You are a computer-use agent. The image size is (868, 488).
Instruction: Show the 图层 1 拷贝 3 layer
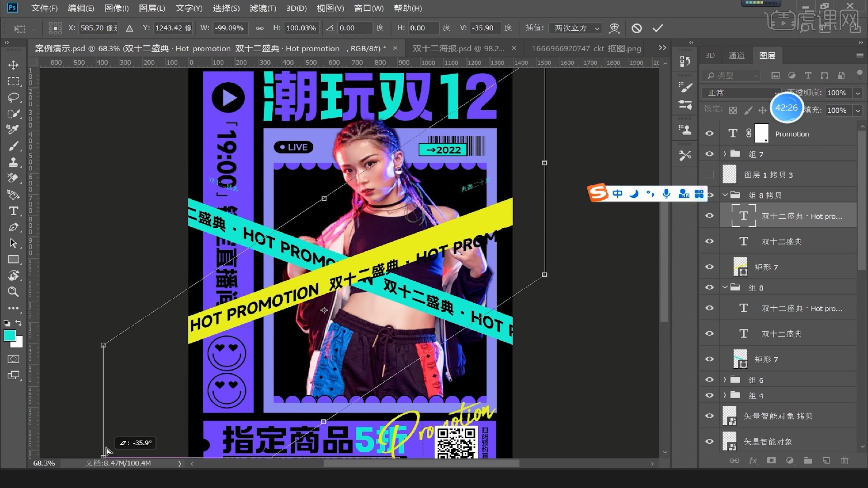709,174
